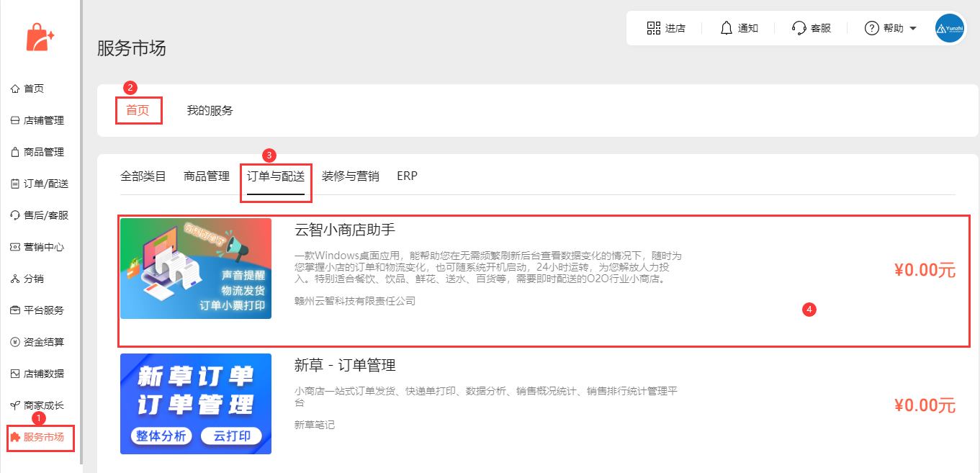Image resolution: width=980 pixels, height=473 pixels.
Task: Click the 订单/配送 clipboard icon
Action: 15,184
